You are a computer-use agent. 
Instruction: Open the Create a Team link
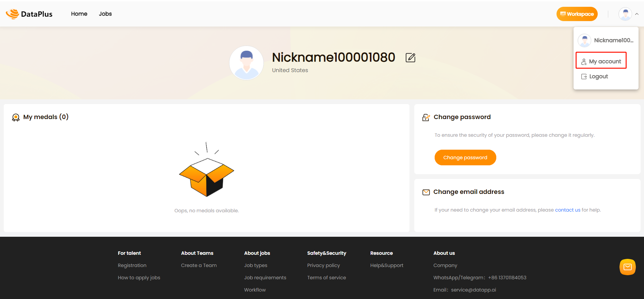click(199, 265)
